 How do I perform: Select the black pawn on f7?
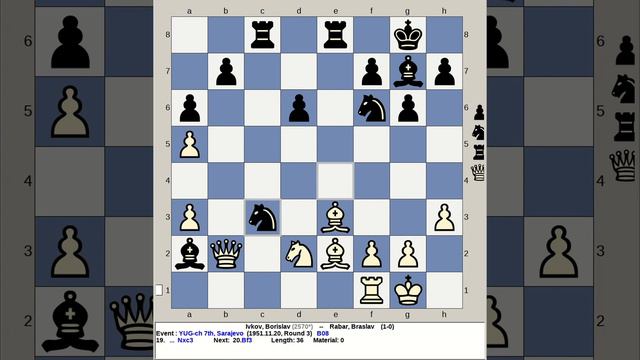371,71
